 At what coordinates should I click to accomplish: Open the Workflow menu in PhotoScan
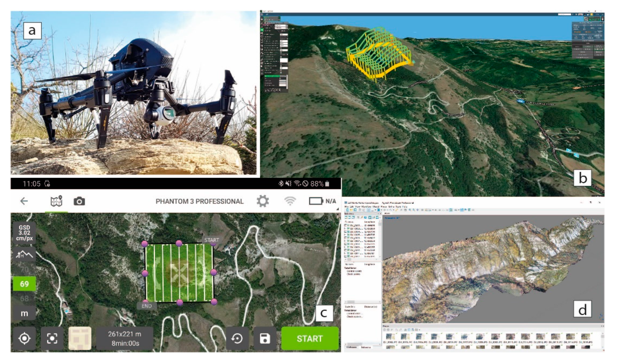(367, 207)
